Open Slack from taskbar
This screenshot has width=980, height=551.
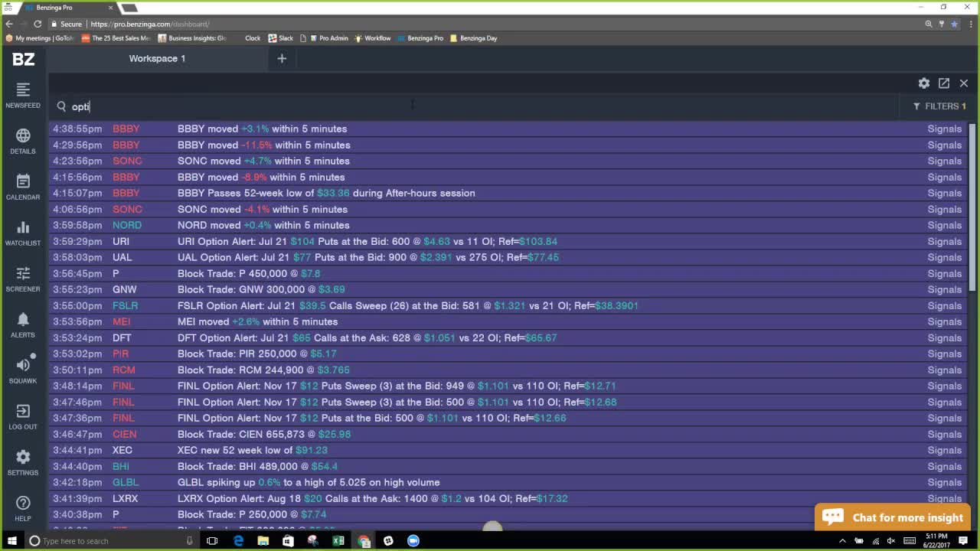[388, 541]
